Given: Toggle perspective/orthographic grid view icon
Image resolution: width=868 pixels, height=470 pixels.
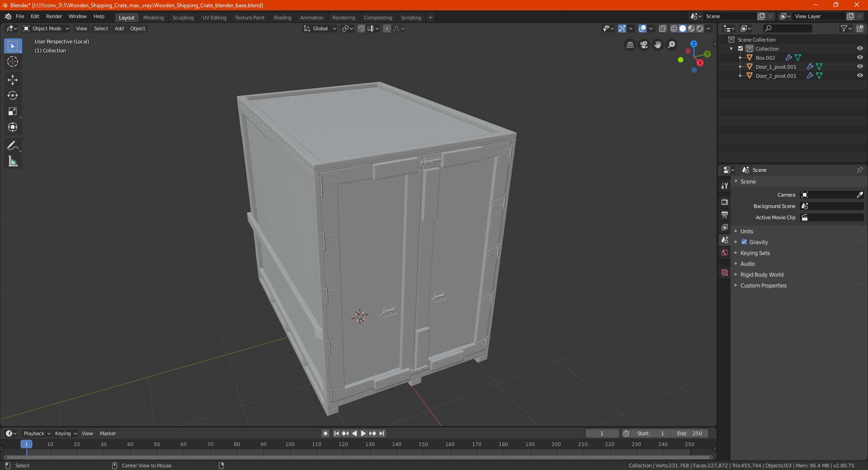Looking at the screenshot, I should point(630,45).
